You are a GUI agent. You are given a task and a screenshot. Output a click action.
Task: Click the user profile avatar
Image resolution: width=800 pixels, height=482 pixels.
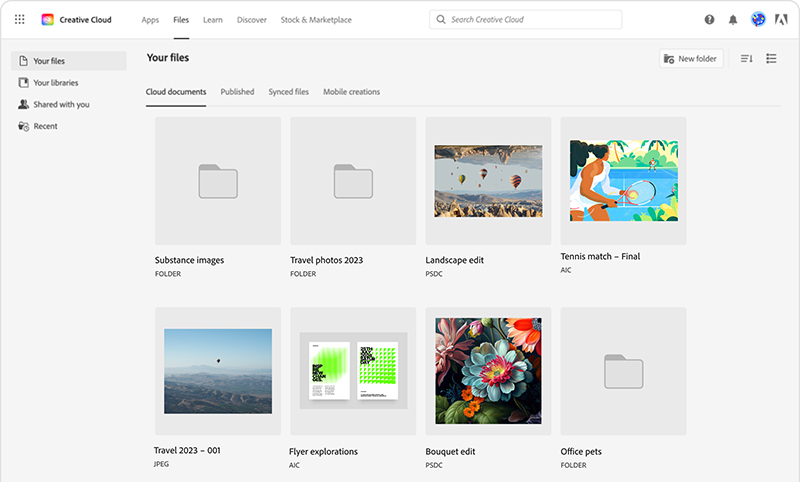pos(758,19)
